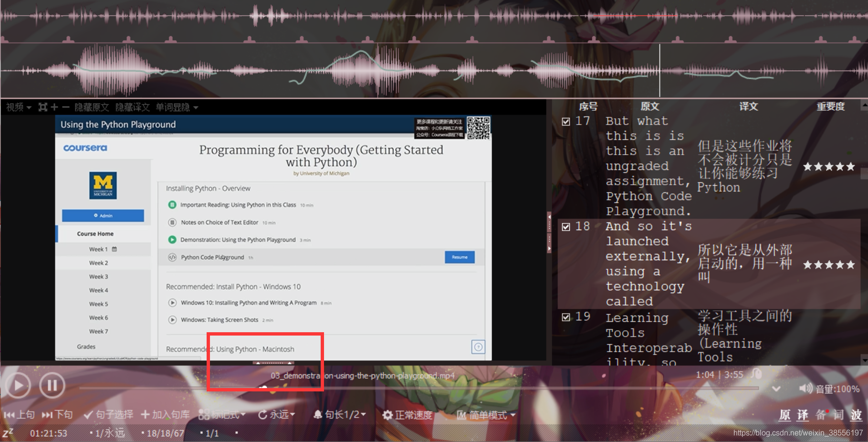Click the Python Playground code icon
Image resolution: width=868 pixels, height=442 pixels.
click(x=172, y=257)
